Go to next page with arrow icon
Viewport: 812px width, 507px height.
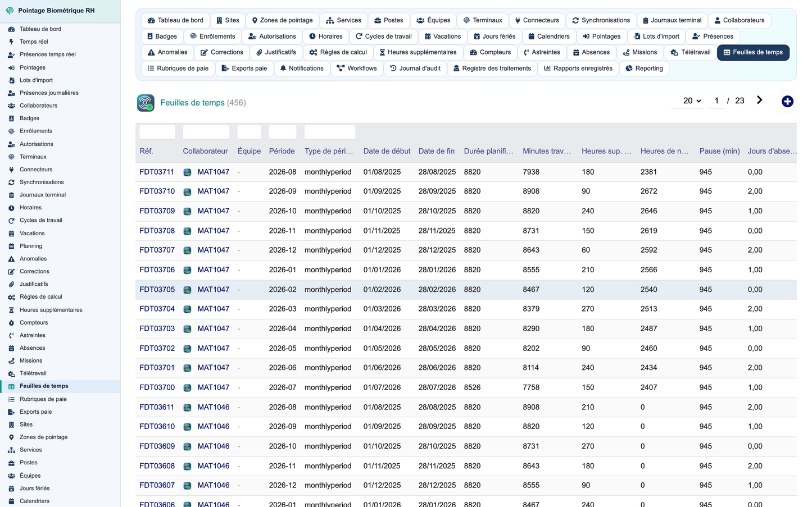point(759,100)
